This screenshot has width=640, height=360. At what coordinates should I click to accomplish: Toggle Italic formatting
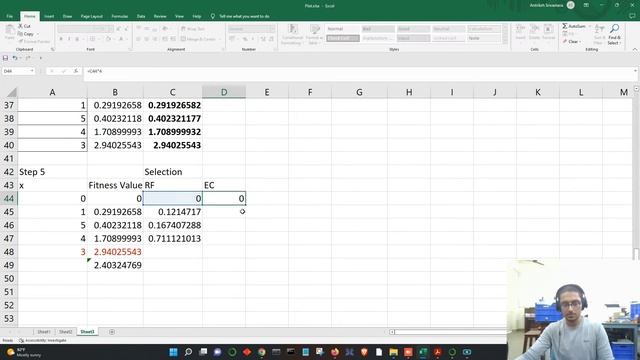point(69,39)
